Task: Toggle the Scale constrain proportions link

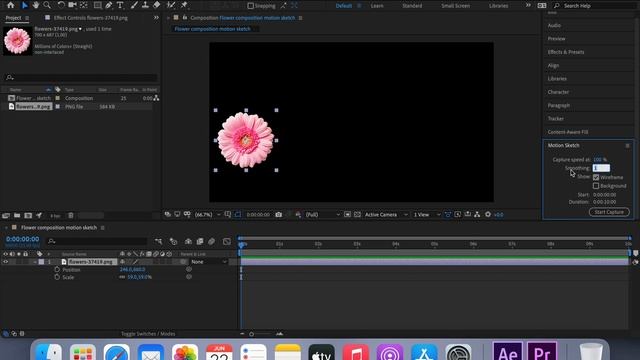Action: point(122,277)
